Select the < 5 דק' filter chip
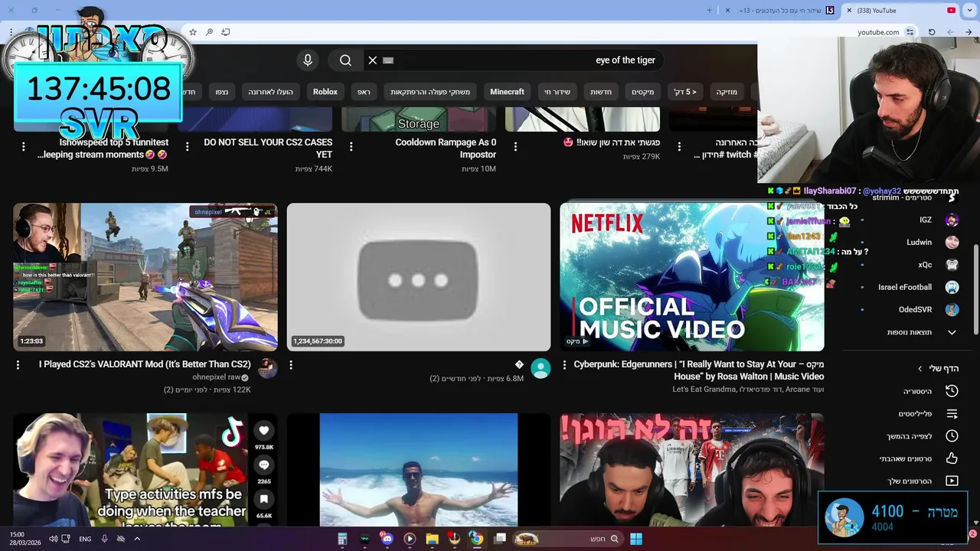Screen dimensions: 980x551 (x=684, y=92)
